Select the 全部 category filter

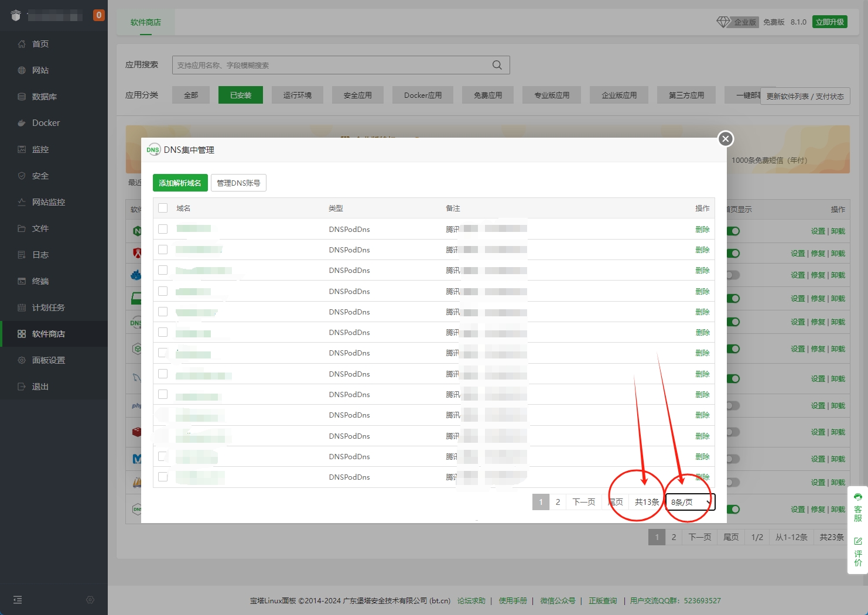click(x=191, y=95)
